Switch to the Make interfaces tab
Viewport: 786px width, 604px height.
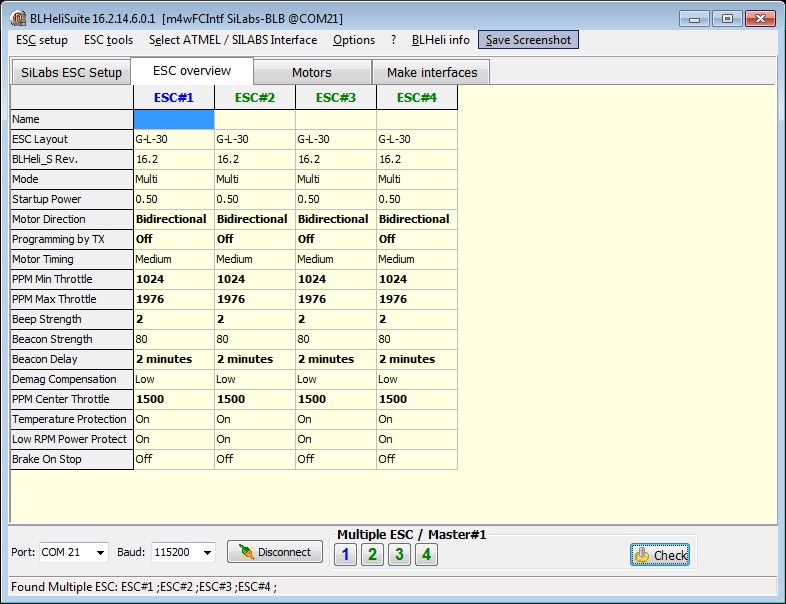click(x=432, y=73)
